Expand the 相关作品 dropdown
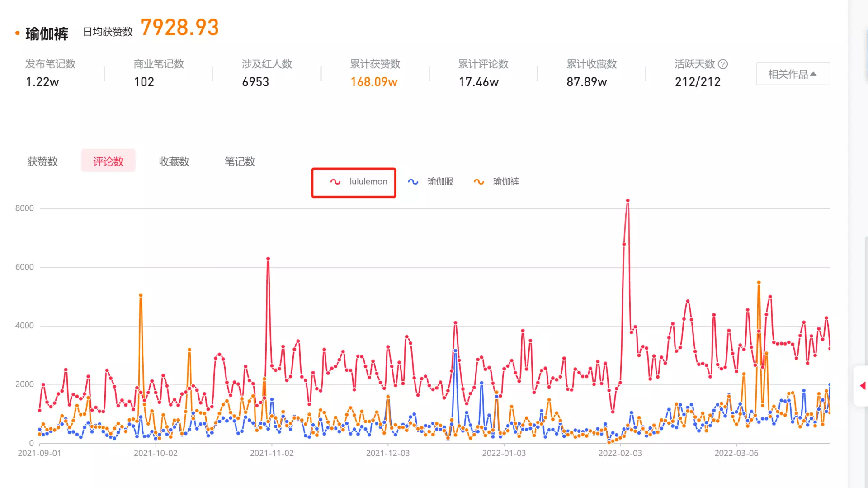This screenshot has height=488, width=868. coord(793,74)
